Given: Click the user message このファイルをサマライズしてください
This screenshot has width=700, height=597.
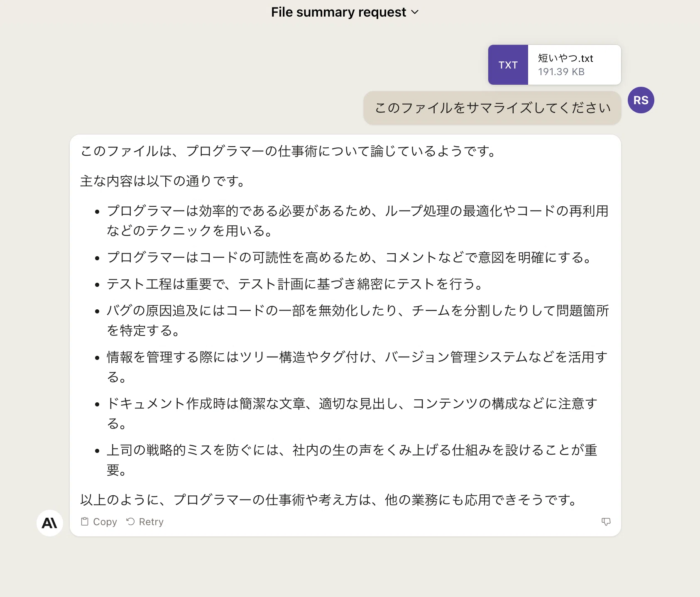Looking at the screenshot, I should [x=492, y=108].
